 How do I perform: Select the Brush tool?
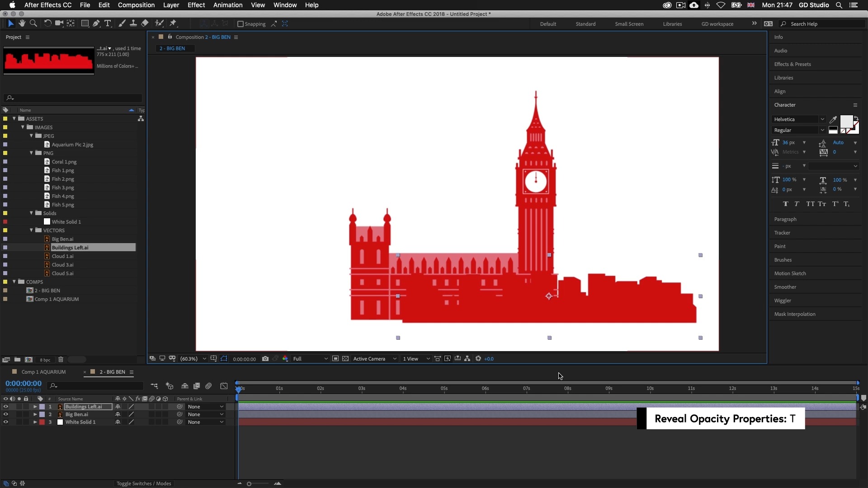pos(122,23)
